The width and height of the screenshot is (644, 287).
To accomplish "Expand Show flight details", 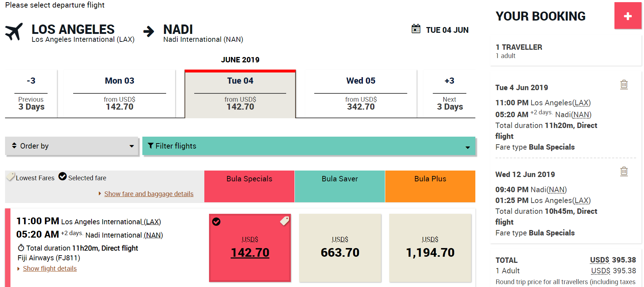I will coord(50,269).
